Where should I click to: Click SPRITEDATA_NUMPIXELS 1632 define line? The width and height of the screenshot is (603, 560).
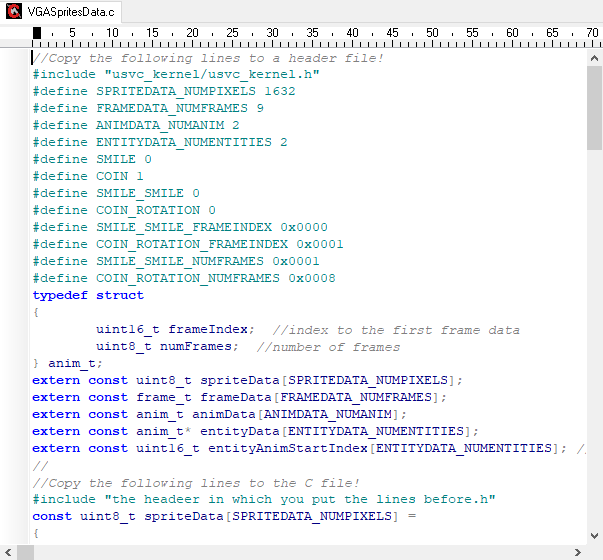pos(164,91)
